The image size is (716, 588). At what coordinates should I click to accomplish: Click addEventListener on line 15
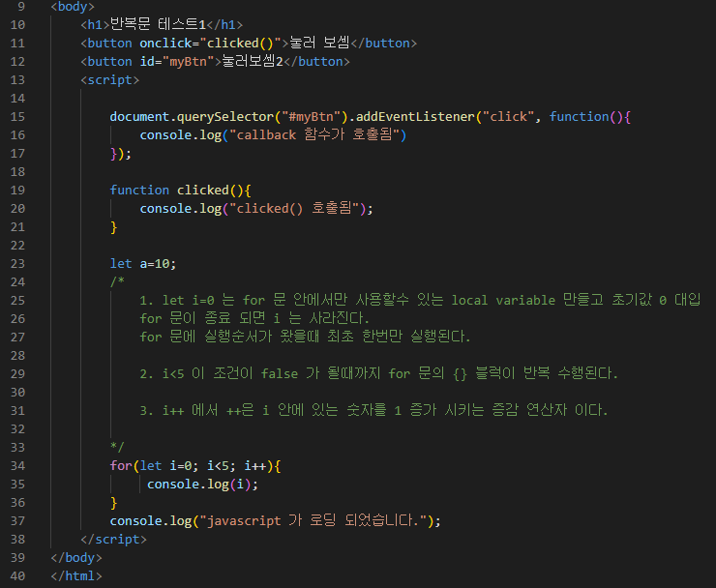click(x=415, y=117)
